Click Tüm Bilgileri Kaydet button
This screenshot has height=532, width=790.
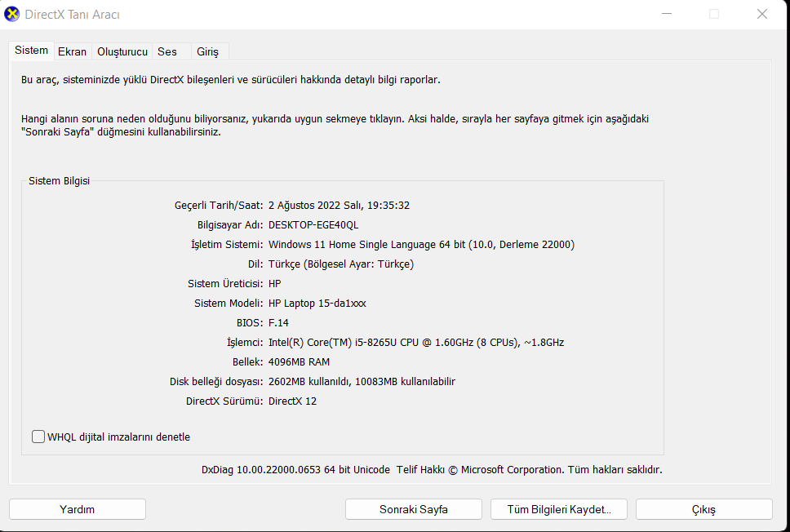pos(559,509)
